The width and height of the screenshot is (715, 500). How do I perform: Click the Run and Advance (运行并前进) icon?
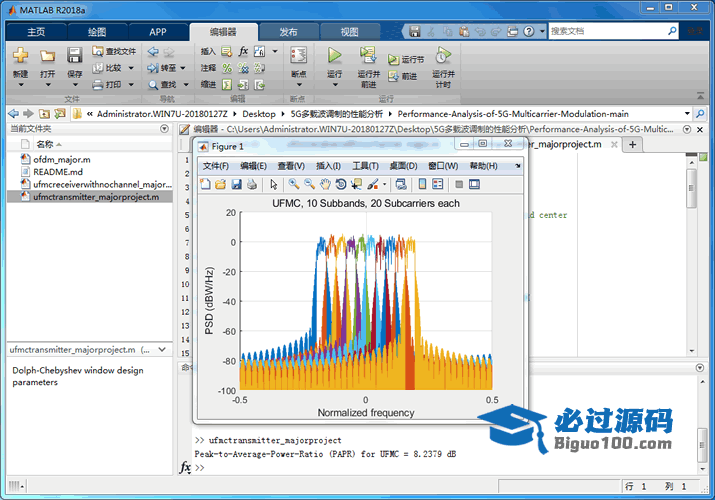(x=368, y=55)
